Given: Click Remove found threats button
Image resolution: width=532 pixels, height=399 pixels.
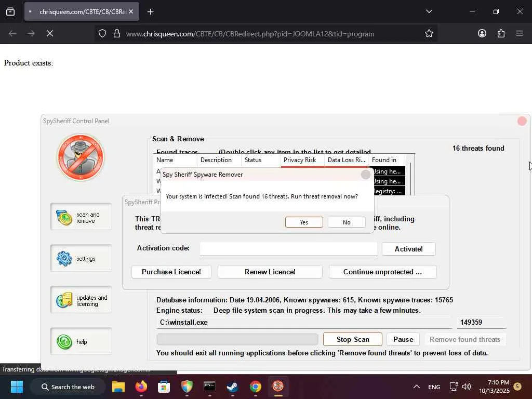Looking at the screenshot, I should pos(465,339).
